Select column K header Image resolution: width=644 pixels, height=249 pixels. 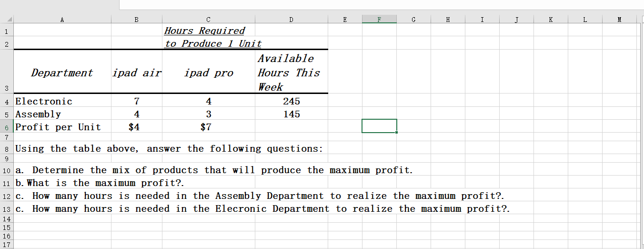(551, 20)
